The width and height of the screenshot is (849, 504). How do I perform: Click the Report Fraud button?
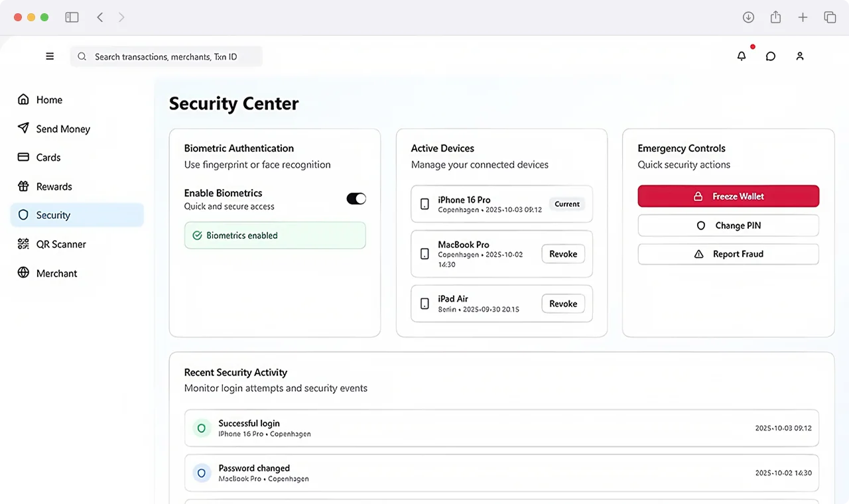pyautogui.click(x=728, y=254)
